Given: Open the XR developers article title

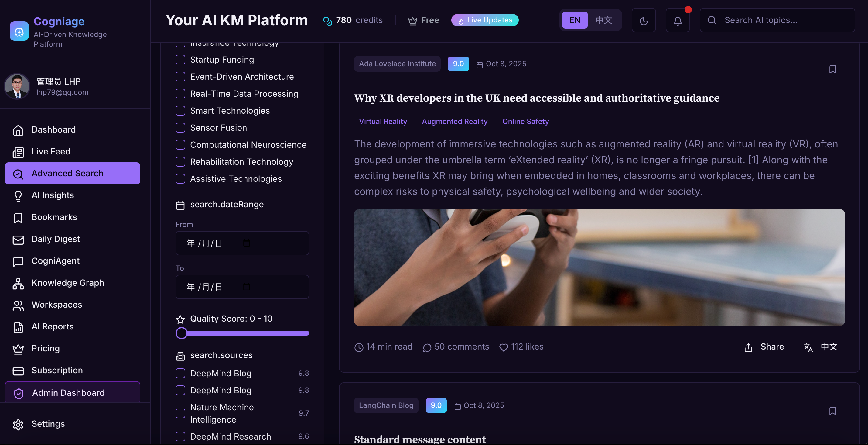Looking at the screenshot, I should point(537,98).
